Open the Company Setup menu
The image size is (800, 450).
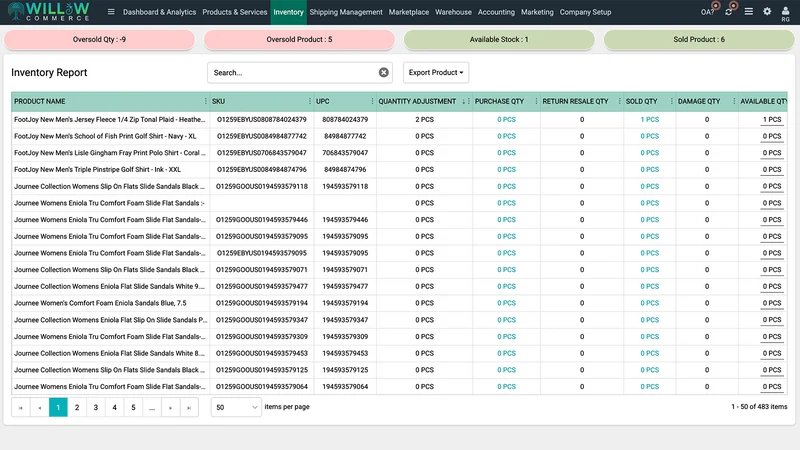point(585,12)
